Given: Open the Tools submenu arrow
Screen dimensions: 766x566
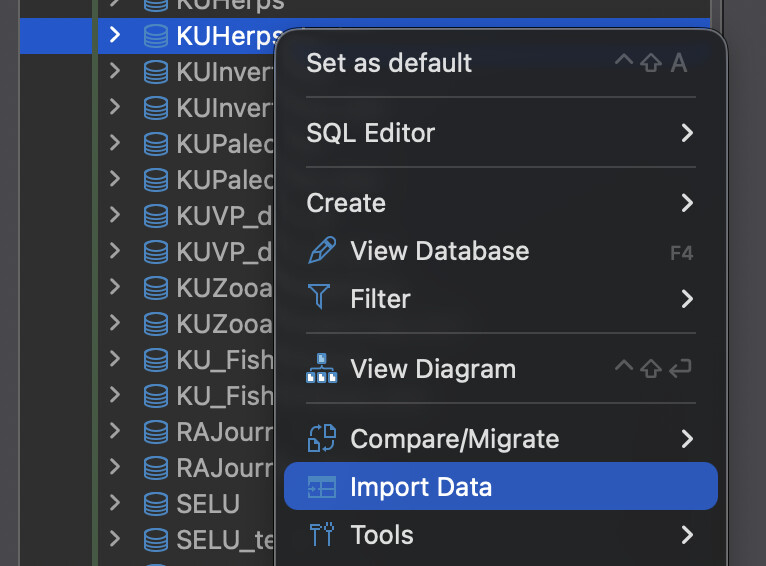Looking at the screenshot, I should (686, 535).
